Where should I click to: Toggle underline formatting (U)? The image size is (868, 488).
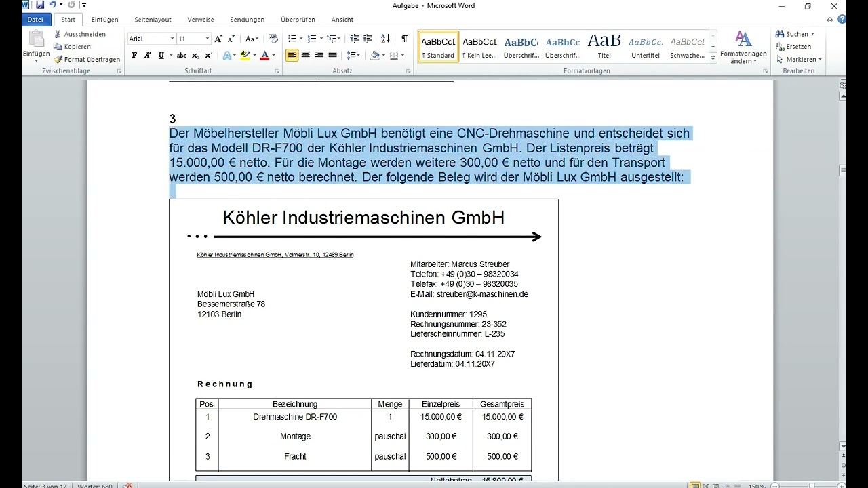pyautogui.click(x=161, y=56)
